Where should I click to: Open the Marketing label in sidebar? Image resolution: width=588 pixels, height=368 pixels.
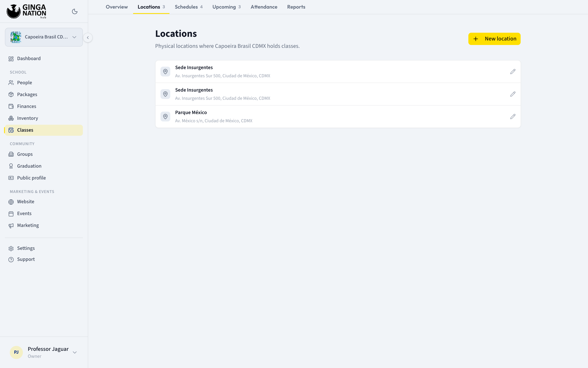coord(28,225)
